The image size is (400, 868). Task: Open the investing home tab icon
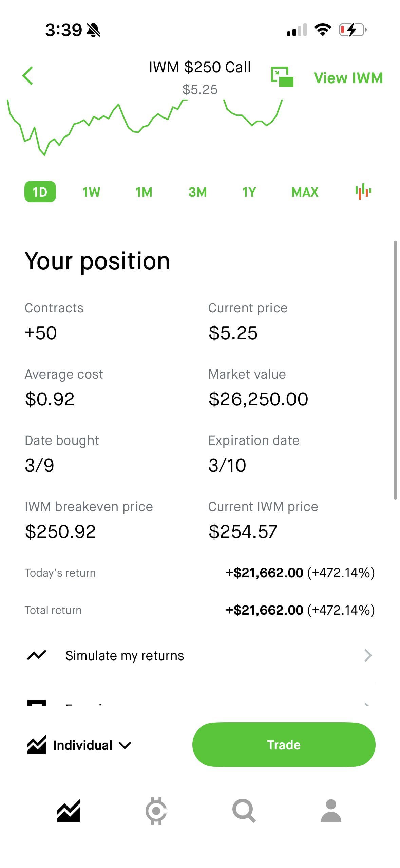click(x=69, y=811)
